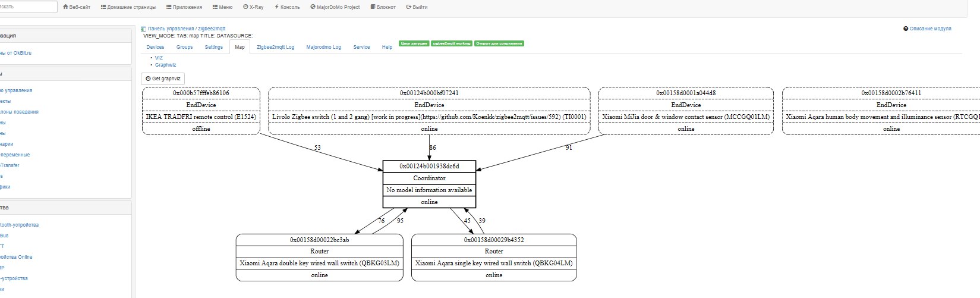Click the Coordinator type label
This screenshot has height=298, width=980.
[x=429, y=178]
